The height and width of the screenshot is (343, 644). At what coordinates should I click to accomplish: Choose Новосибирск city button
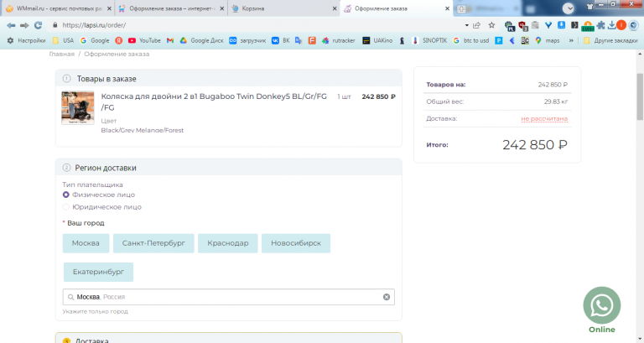296,243
